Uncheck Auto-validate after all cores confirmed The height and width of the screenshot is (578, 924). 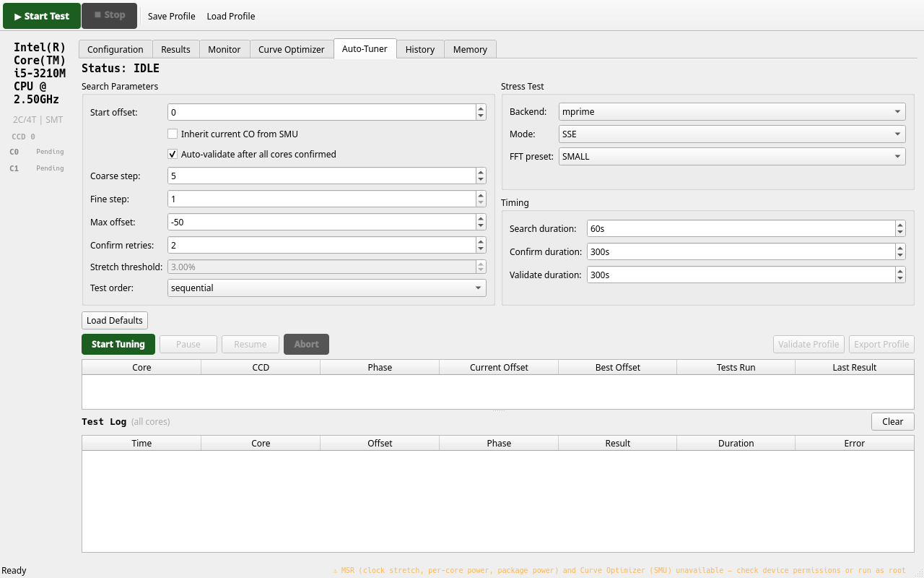click(x=173, y=154)
